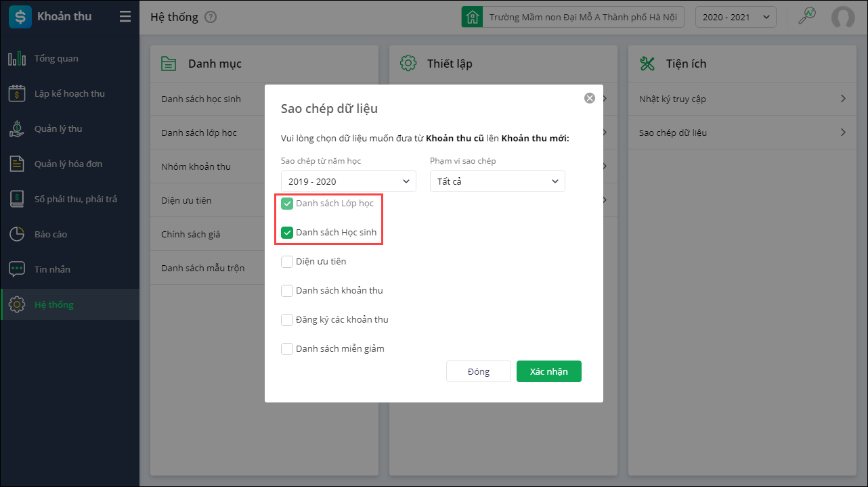The height and width of the screenshot is (487, 868).
Task: Open the 2020 - 2021 school year dropdown
Action: (736, 18)
